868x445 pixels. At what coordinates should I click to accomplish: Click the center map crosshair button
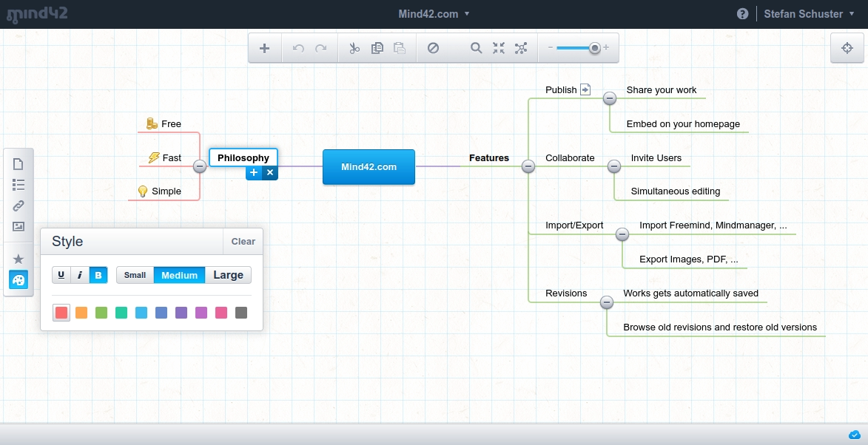[848, 48]
